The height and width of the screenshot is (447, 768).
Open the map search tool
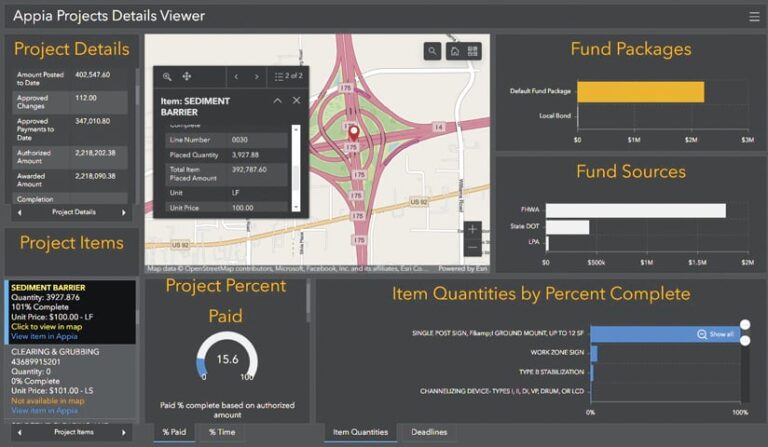click(x=432, y=51)
